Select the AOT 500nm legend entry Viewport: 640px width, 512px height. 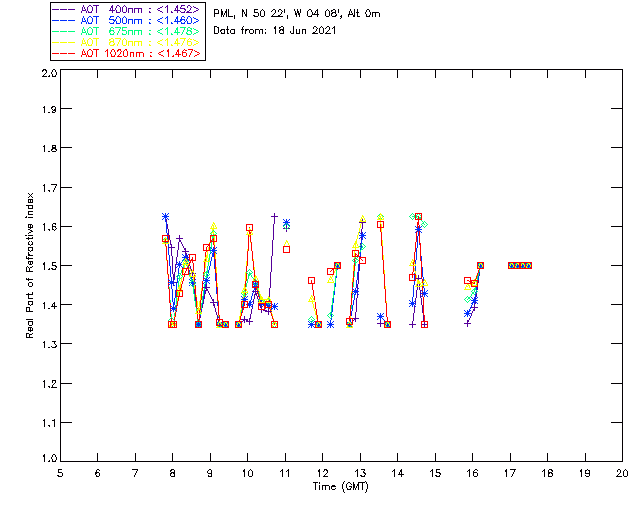(138, 20)
